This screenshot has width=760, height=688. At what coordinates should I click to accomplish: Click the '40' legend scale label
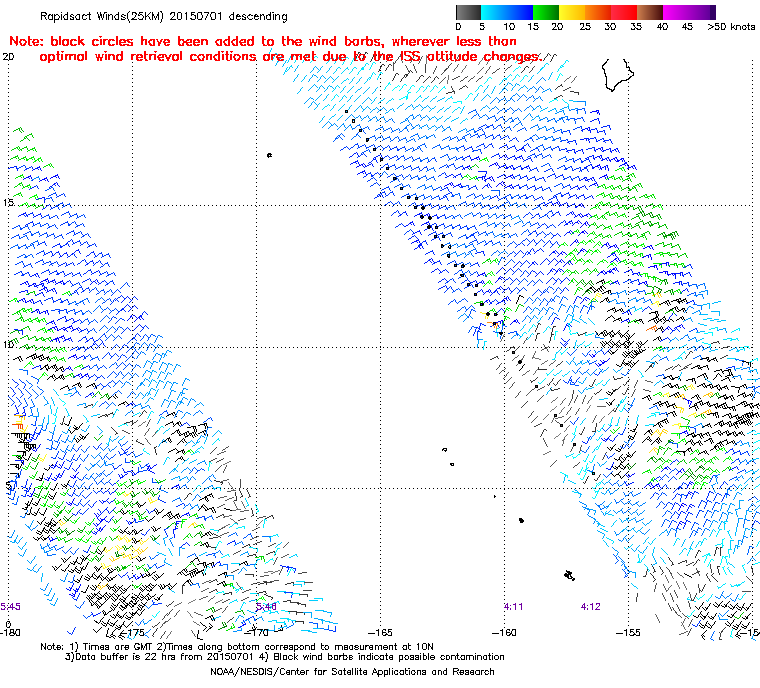coord(662,27)
